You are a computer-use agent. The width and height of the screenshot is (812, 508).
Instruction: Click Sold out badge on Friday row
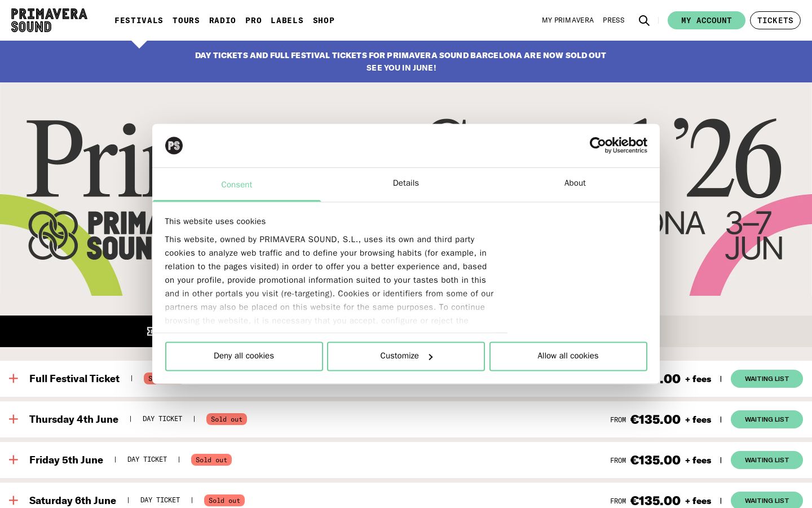pos(211,460)
